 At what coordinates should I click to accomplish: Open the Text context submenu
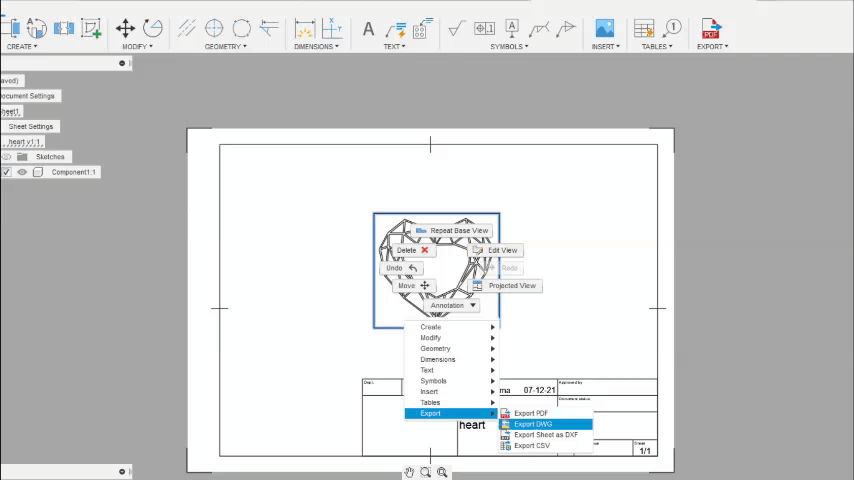pyautogui.click(x=452, y=370)
